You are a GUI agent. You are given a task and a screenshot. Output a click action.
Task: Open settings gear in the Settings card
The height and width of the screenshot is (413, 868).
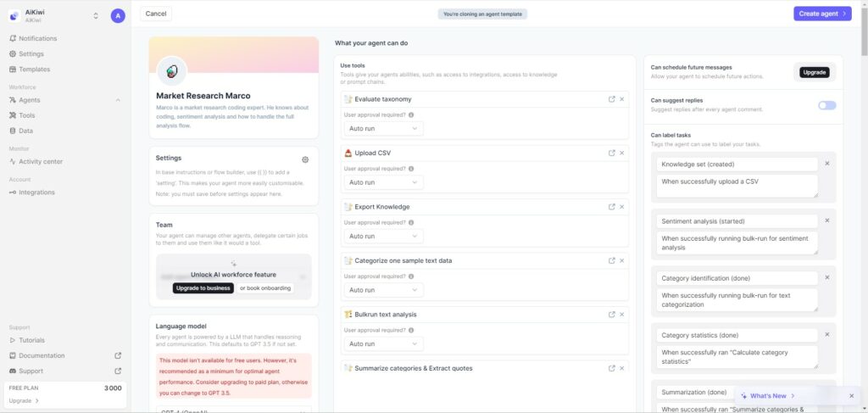point(305,159)
